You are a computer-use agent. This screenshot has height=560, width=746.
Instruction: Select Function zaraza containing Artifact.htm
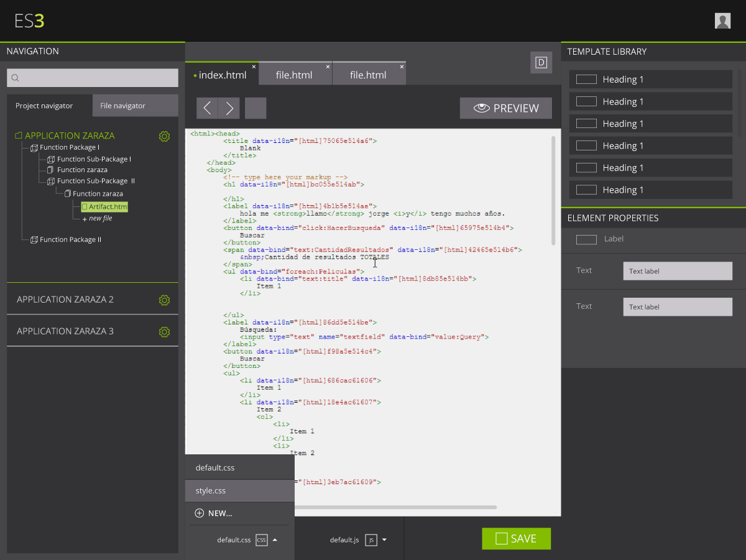[x=93, y=193]
